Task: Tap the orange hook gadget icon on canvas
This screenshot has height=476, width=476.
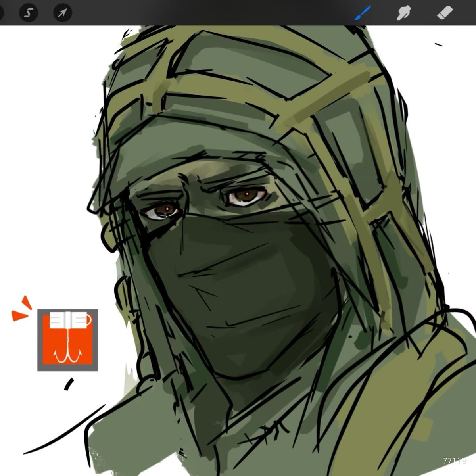Action: click(x=68, y=340)
